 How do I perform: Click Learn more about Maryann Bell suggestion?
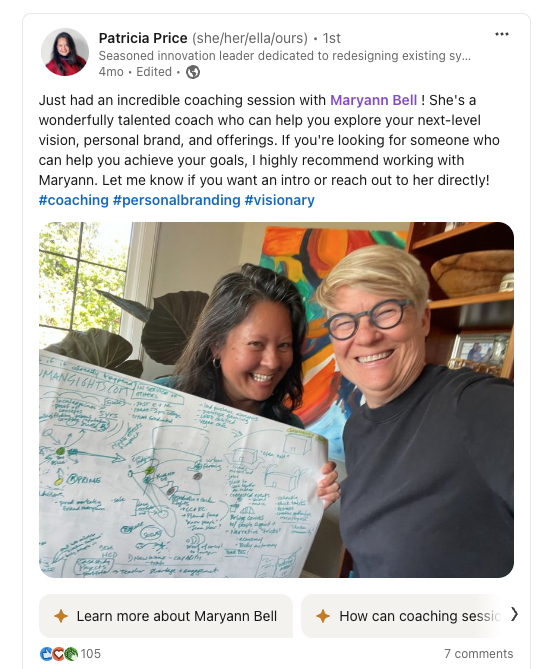[x=166, y=616]
